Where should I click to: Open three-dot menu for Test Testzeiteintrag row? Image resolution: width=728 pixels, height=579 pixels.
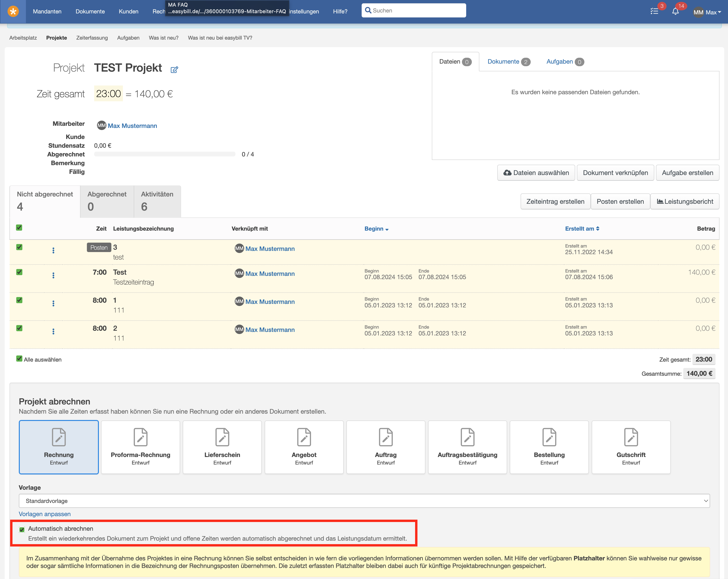coord(53,275)
